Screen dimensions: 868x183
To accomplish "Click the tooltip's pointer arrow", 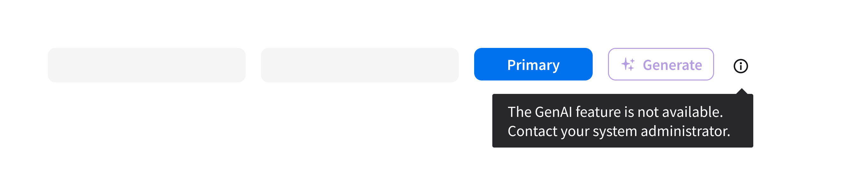I will 741,91.
